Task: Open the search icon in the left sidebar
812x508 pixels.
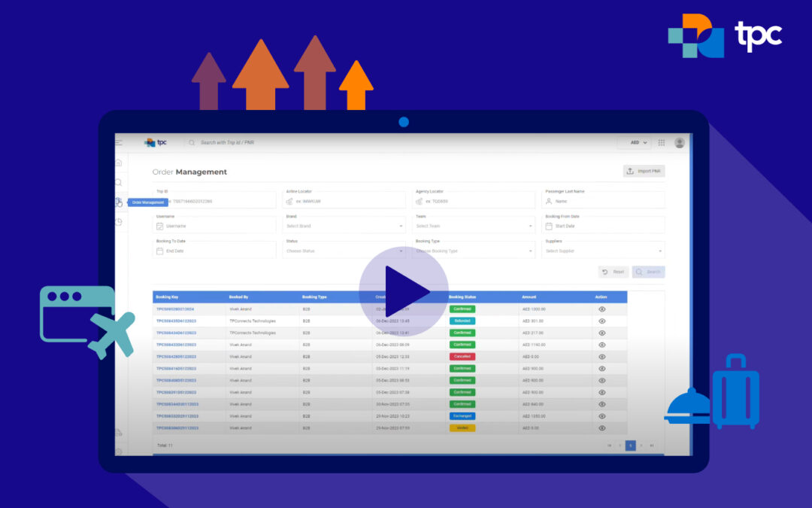Action: (x=119, y=182)
